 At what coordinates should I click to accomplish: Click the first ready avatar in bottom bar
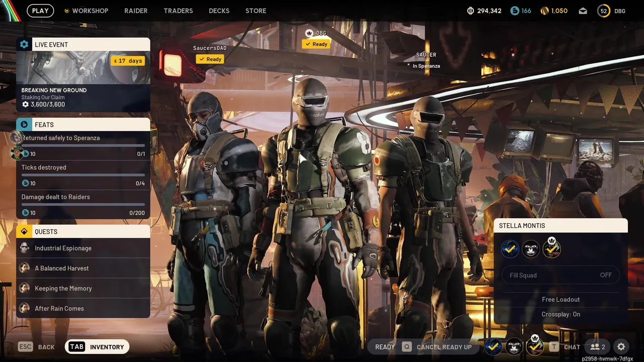point(493,346)
